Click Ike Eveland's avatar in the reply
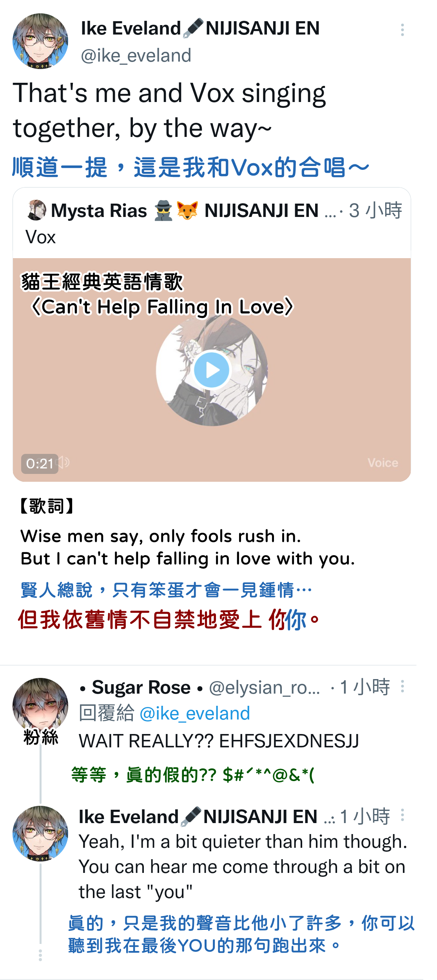Image resolution: width=437 pixels, height=980 pixels. pyautogui.click(x=40, y=834)
